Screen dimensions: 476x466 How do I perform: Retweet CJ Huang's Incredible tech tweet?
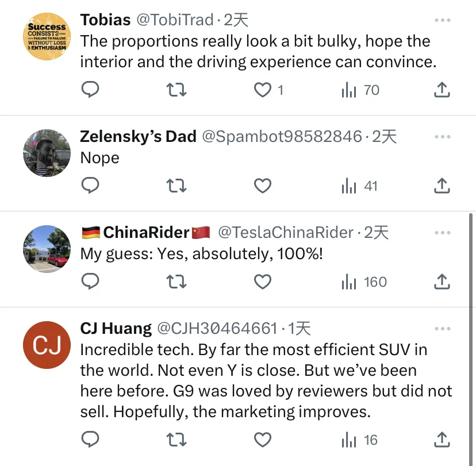pyautogui.click(x=176, y=440)
